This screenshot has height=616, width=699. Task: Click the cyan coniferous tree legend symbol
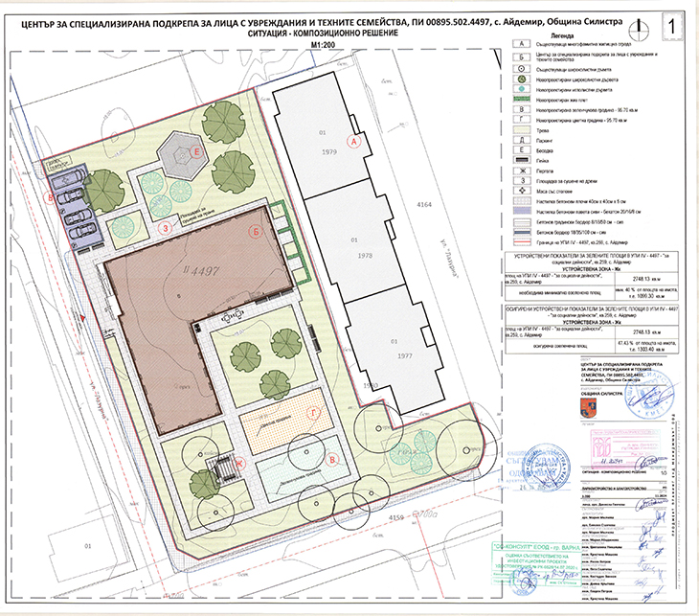(x=520, y=89)
